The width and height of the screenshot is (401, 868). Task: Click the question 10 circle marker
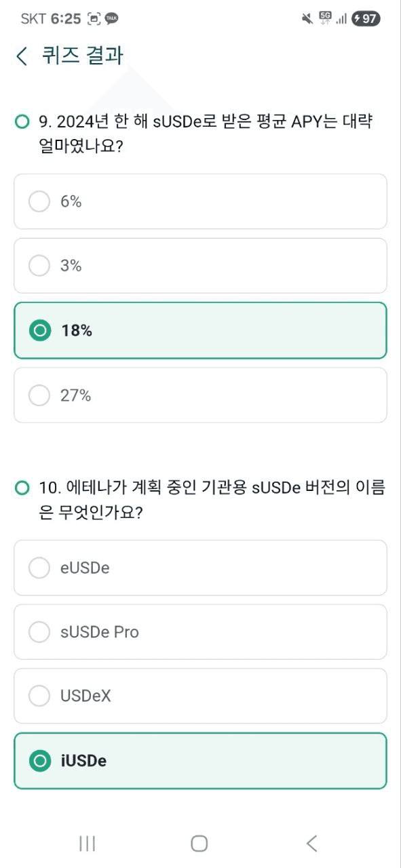pyautogui.click(x=22, y=488)
